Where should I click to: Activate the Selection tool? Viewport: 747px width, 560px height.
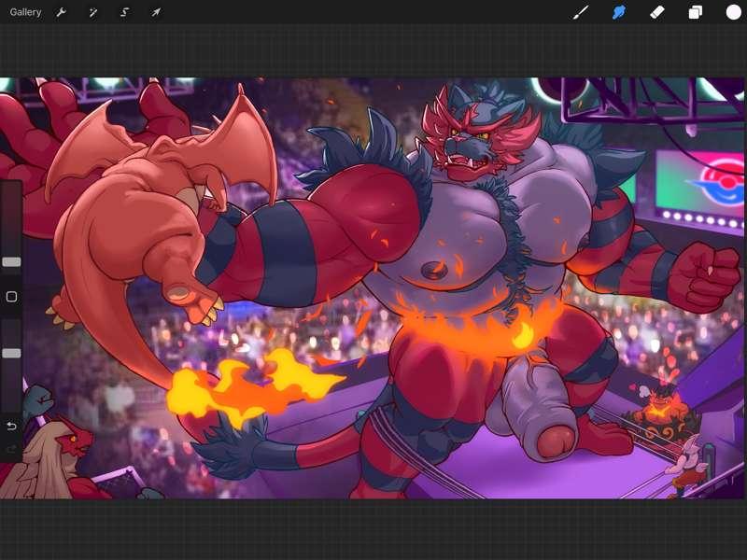[x=125, y=12]
